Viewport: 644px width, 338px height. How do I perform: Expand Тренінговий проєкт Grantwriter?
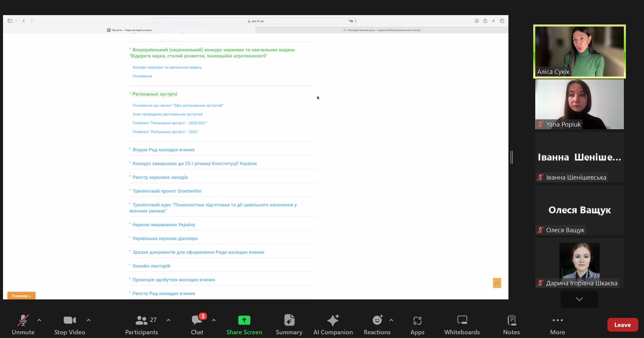click(x=167, y=191)
